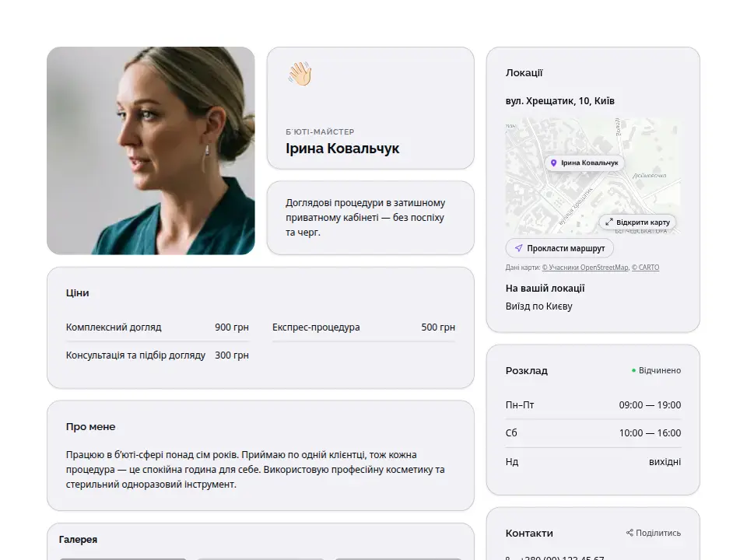This screenshot has width=747, height=560.
Task: Click the Розклад heading
Action: tap(527, 370)
